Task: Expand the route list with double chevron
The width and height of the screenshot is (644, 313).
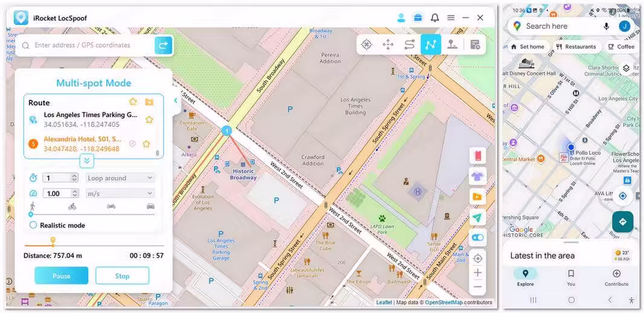Action: point(86,161)
